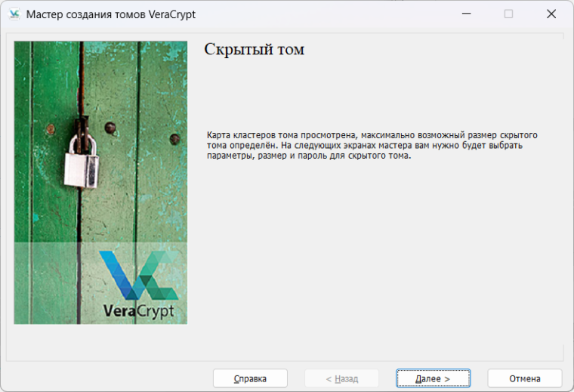Cancel the wizard with Отмена
Image resolution: width=574 pixels, height=392 pixels.
pyautogui.click(x=524, y=378)
